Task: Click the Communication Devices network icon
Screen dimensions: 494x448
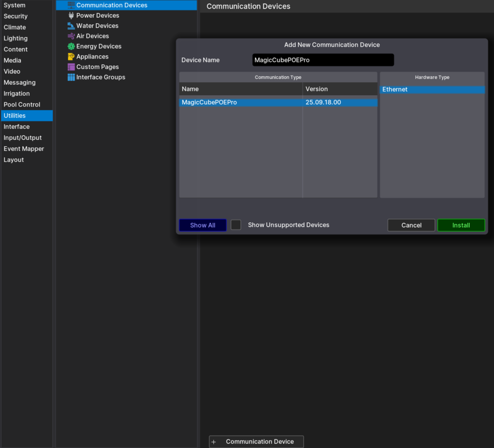Action: coord(71,5)
